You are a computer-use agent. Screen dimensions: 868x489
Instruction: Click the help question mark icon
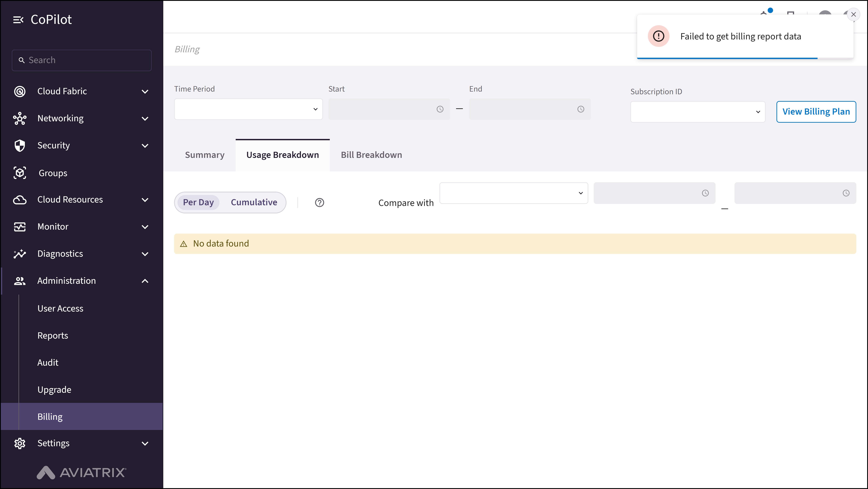(x=319, y=203)
